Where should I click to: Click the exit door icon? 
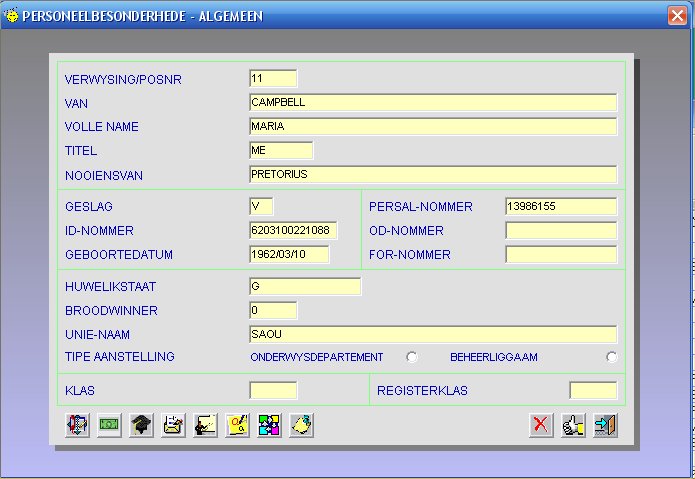point(604,425)
